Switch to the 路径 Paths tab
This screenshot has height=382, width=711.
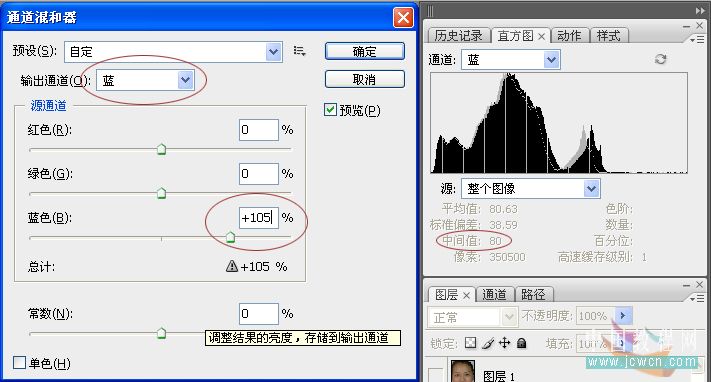coord(533,294)
